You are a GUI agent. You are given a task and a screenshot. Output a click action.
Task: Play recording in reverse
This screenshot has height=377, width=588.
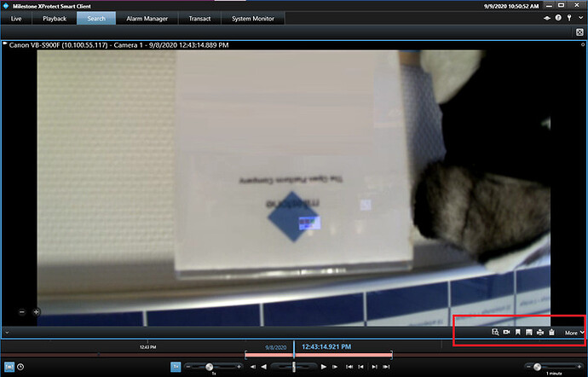263,367
